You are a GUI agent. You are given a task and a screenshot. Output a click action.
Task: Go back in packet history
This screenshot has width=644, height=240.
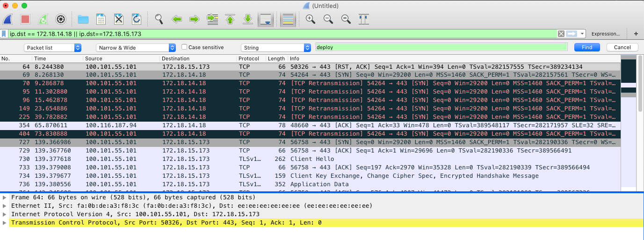click(x=177, y=19)
